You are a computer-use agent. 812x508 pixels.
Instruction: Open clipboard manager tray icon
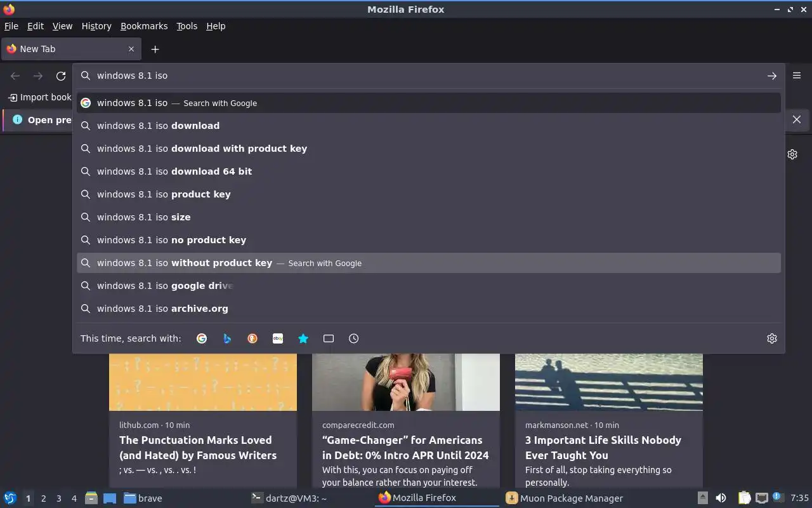(x=745, y=498)
